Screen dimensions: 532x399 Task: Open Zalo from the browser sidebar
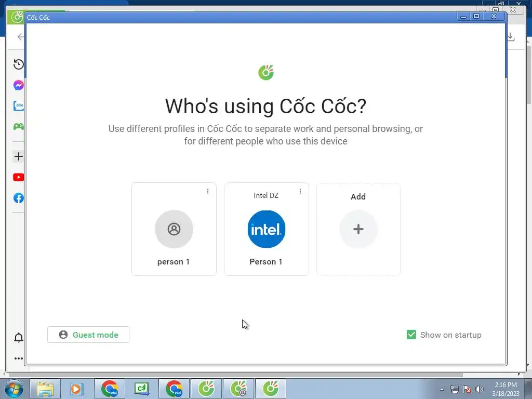(18, 106)
